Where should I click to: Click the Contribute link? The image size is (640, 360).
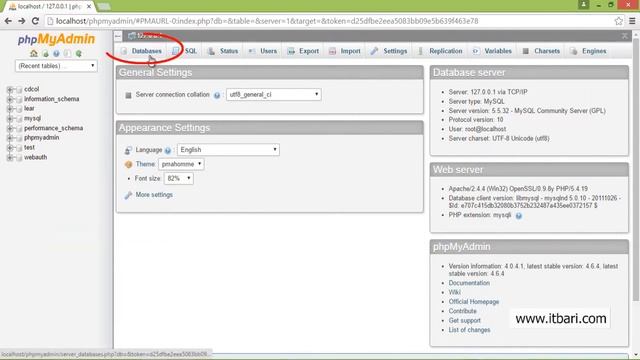tap(462, 311)
